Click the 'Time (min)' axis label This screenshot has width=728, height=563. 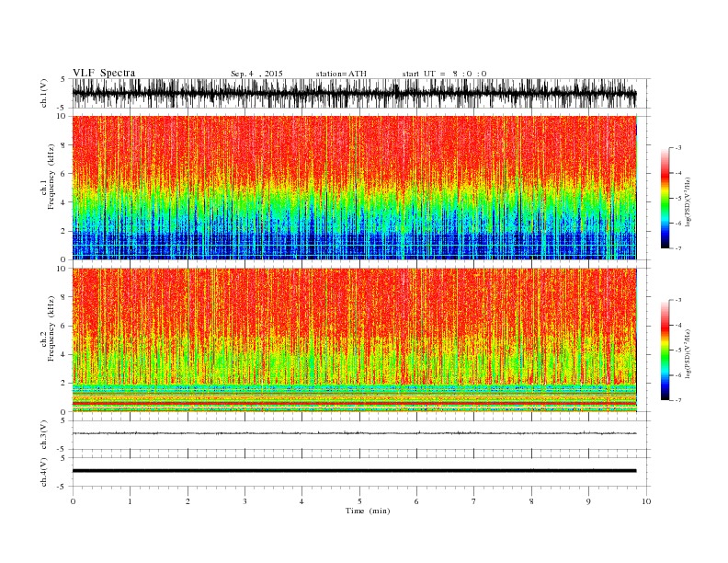click(368, 511)
